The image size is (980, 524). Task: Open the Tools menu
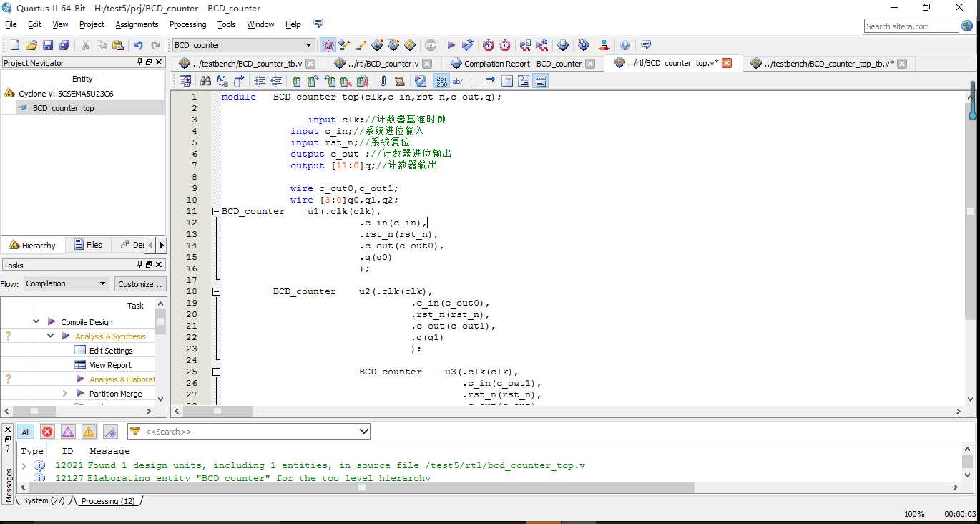[x=227, y=24]
